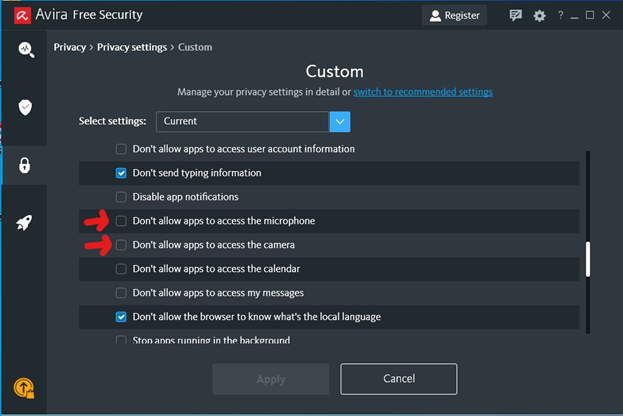Expand the Select settings dropdown arrow

pyautogui.click(x=340, y=121)
